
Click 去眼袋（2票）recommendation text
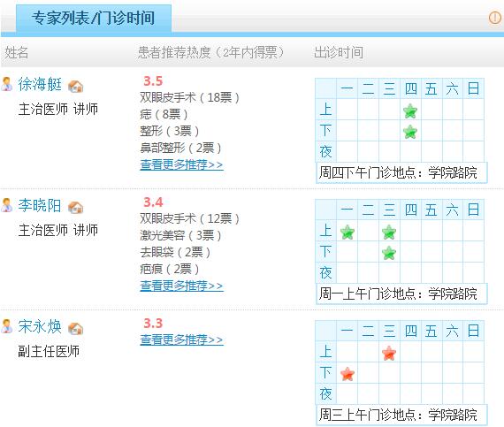pos(175,252)
